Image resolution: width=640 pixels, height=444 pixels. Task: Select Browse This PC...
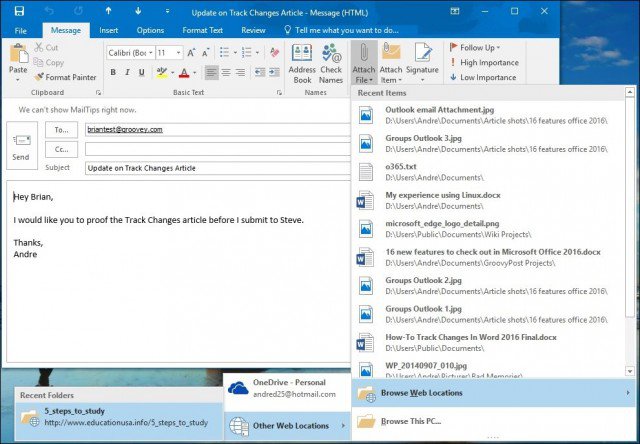493,422
